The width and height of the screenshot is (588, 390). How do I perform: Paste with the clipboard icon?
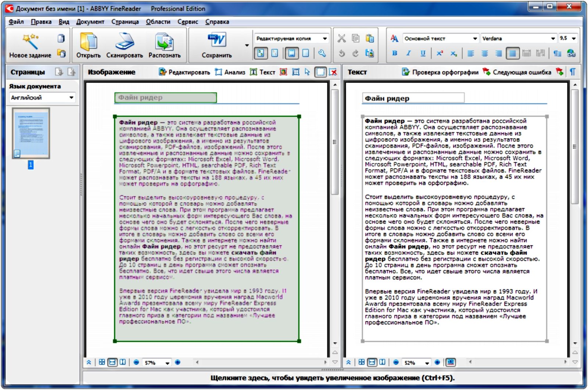pos(370,38)
